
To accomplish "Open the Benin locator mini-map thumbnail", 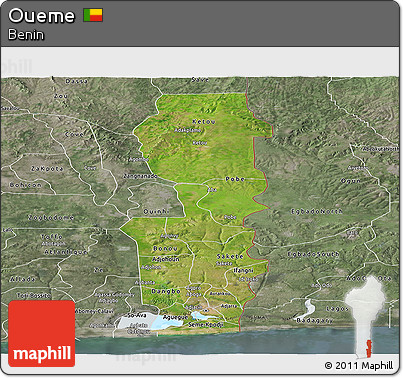I will 365,317.
